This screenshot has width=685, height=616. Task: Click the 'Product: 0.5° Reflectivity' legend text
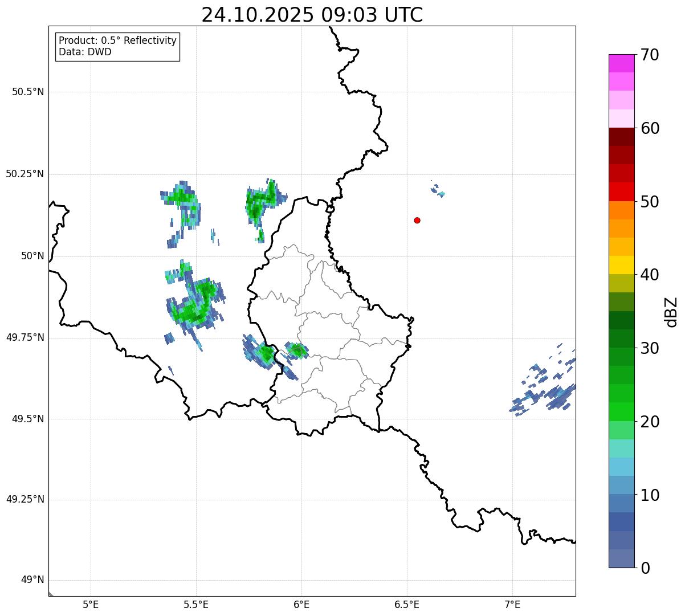click(x=117, y=41)
